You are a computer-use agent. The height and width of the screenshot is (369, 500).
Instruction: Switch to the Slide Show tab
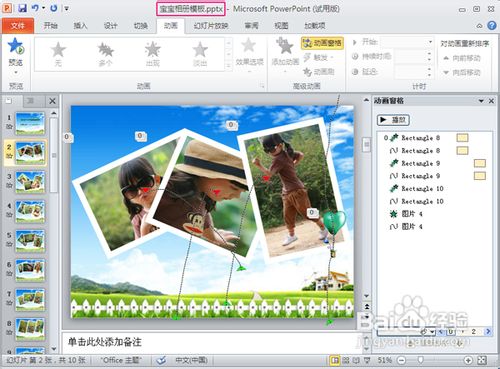tap(211, 26)
